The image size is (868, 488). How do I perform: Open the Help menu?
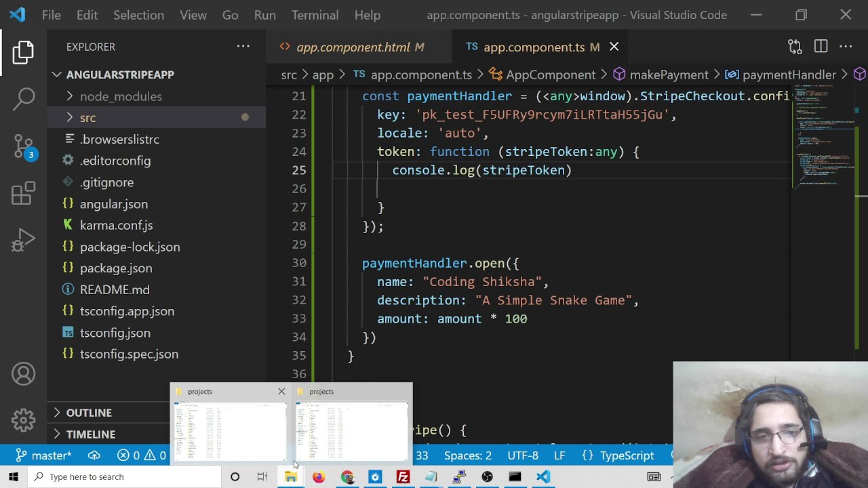coord(368,15)
